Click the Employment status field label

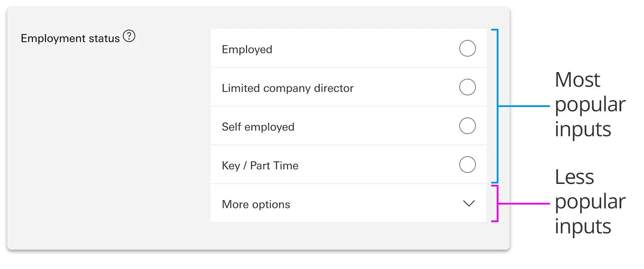coord(70,38)
